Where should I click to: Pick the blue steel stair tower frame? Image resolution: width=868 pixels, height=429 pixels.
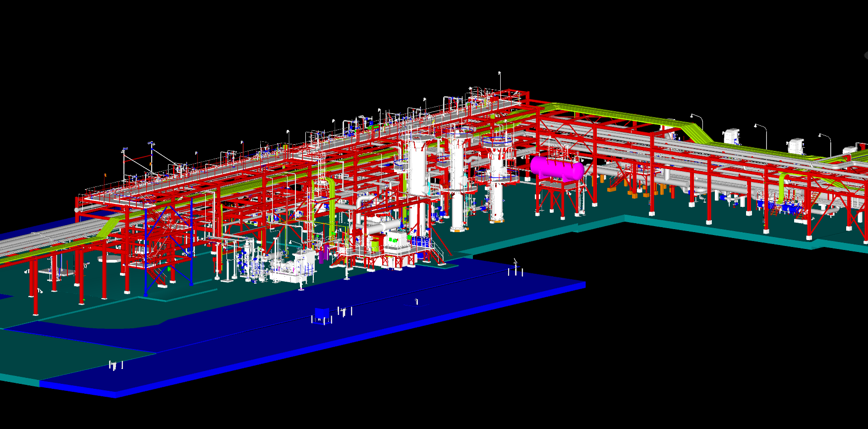coord(169,247)
